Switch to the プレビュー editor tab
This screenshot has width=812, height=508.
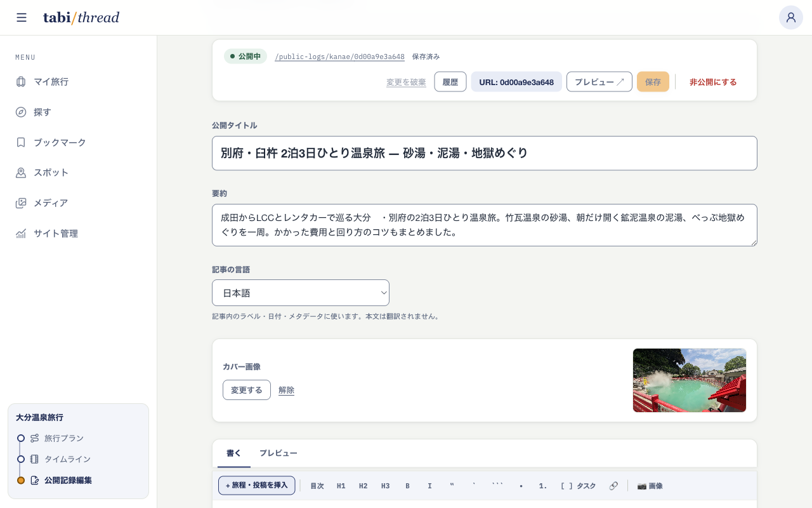click(x=278, y=453)
